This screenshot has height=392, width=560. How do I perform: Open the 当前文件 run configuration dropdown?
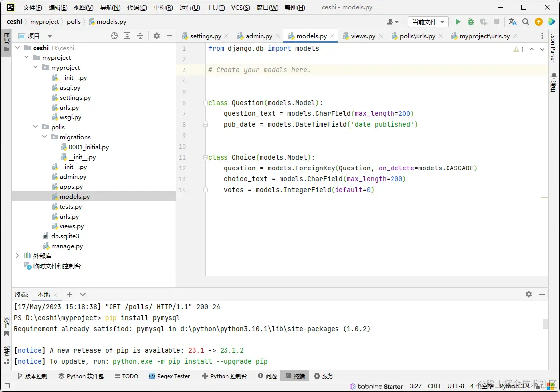point(428,22)
